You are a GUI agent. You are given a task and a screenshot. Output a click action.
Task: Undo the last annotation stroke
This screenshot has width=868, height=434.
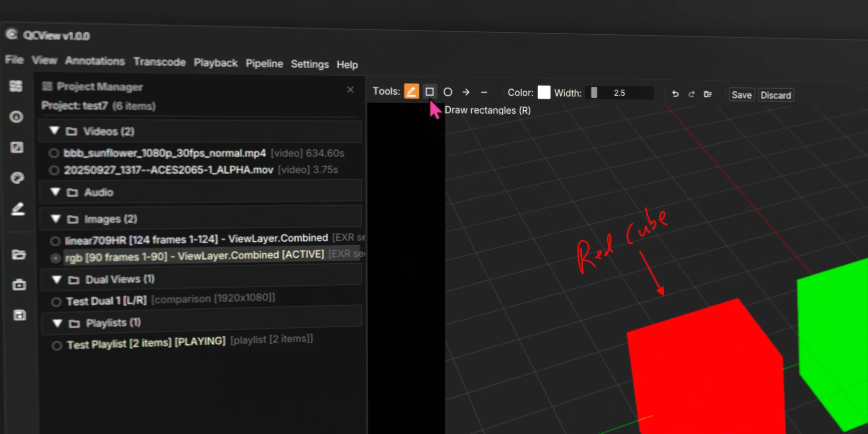click(676, 94)
